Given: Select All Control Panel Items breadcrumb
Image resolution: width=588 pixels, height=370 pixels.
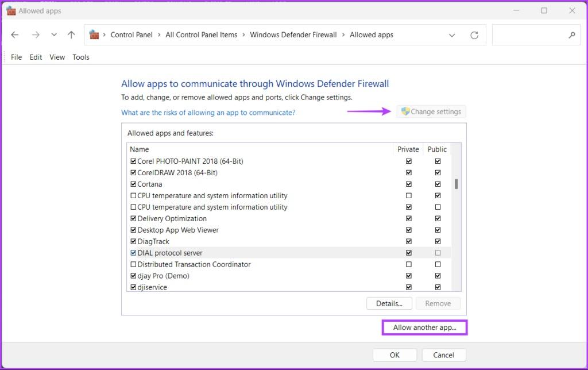Looking at the screenshot, I should pos(202,35).
